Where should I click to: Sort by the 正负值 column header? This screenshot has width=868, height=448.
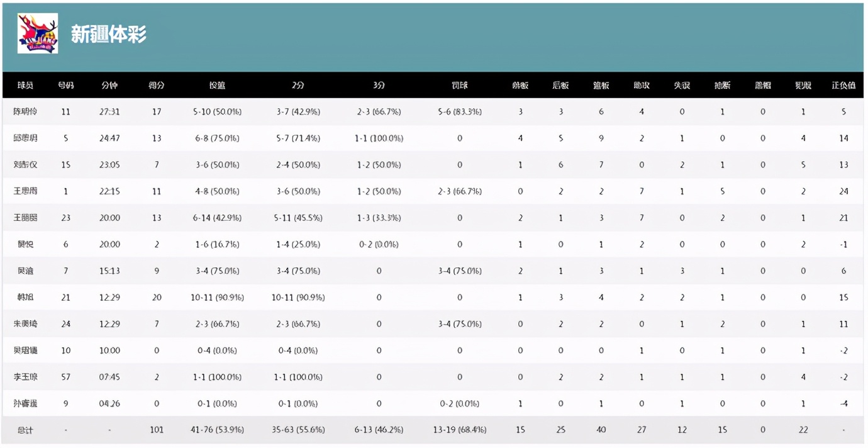pyautogui.click(x=843, y=86)
